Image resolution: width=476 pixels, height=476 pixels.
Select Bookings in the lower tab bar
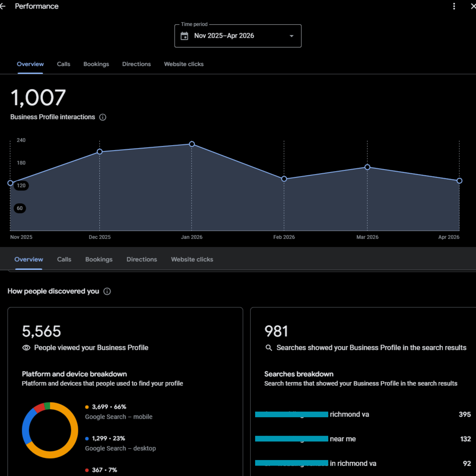tap(99, 259)
